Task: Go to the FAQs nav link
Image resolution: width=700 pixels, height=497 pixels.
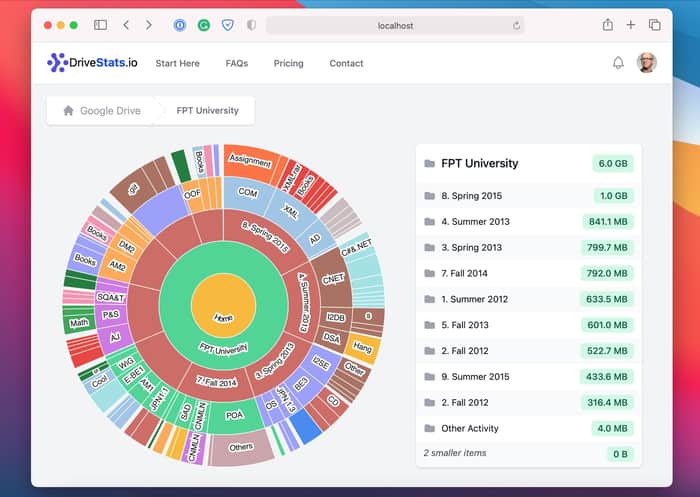Action: pyautogui.click(x=237, y=63)
